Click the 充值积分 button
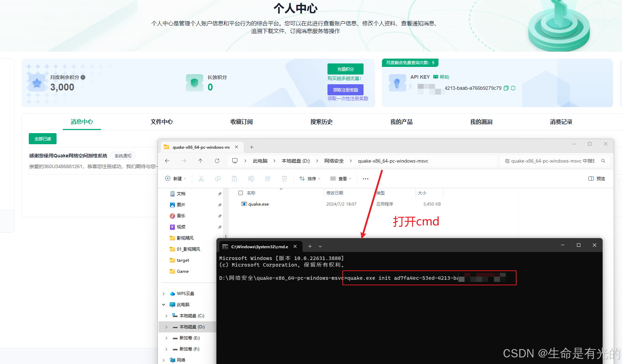The height and width of the screenshot is (364, 622). click(345, 69)
